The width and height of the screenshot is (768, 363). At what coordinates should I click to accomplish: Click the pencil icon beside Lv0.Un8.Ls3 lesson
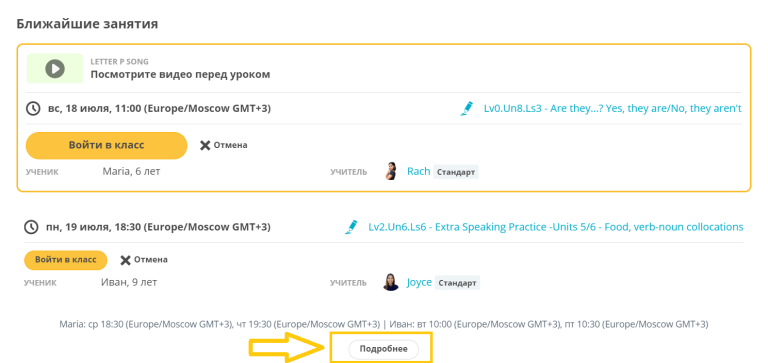tap(467, 108)
